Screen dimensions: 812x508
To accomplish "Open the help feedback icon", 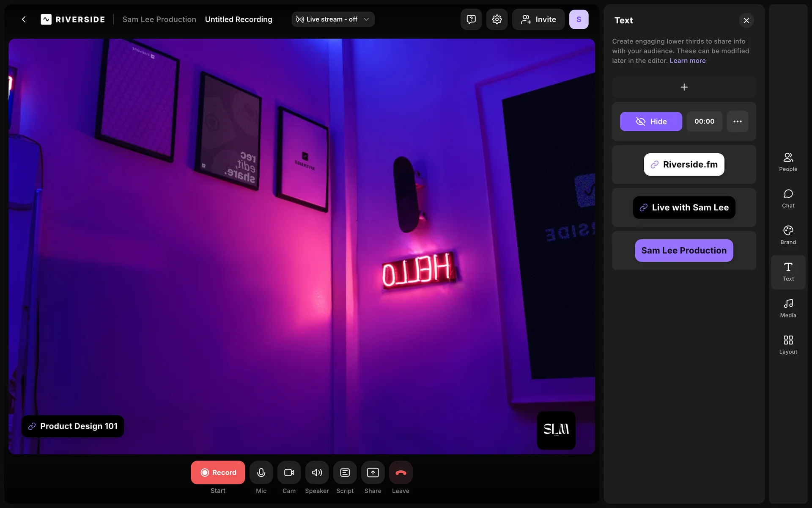I will click(x=471, y=19).
